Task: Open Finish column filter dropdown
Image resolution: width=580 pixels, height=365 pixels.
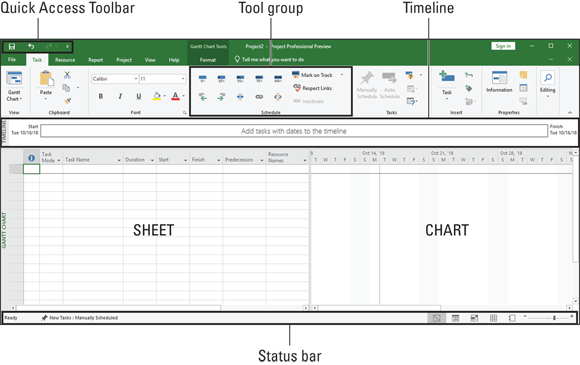Action: point(218,160)
